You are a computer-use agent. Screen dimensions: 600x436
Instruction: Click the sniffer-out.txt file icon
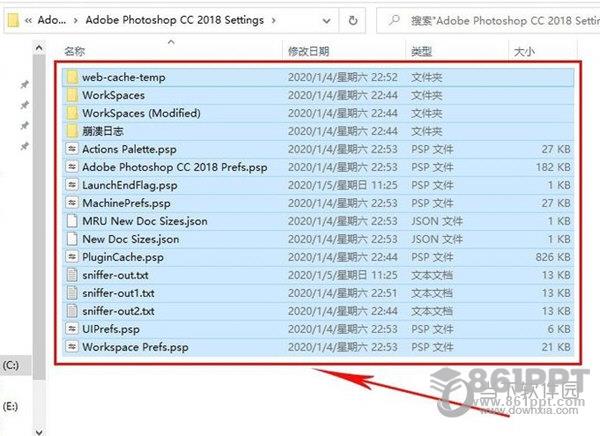[72, 275]
